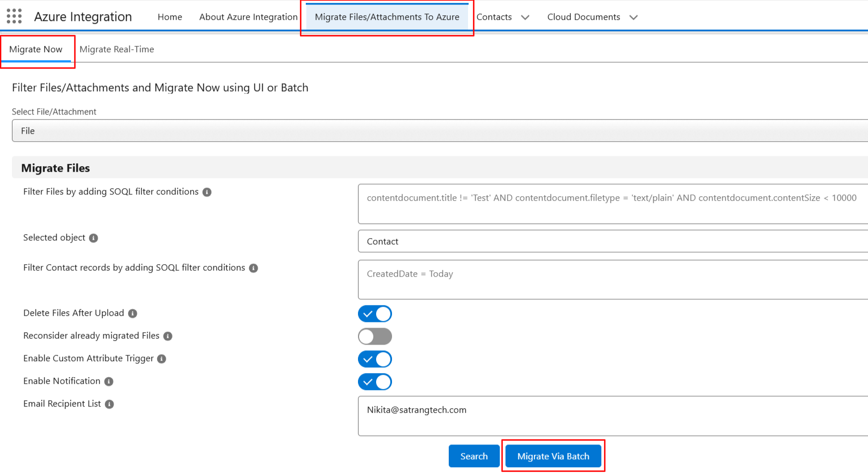This screenshot has height=474, width=868.
Task: Click info icon for Reconsider already migrated Files
Action: [x=168, y=336]
